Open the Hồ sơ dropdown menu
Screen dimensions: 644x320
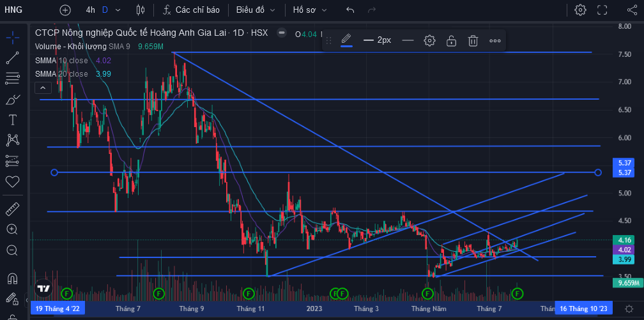tap(310, 10)
